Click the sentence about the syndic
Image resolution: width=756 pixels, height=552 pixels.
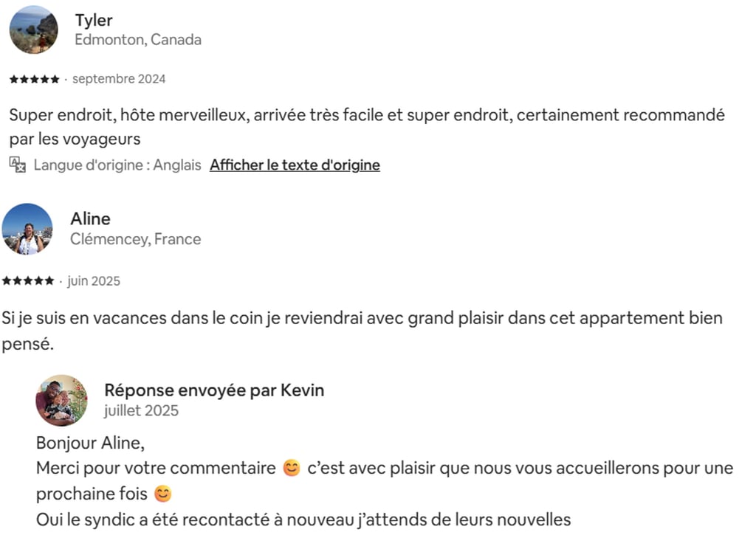303,520
